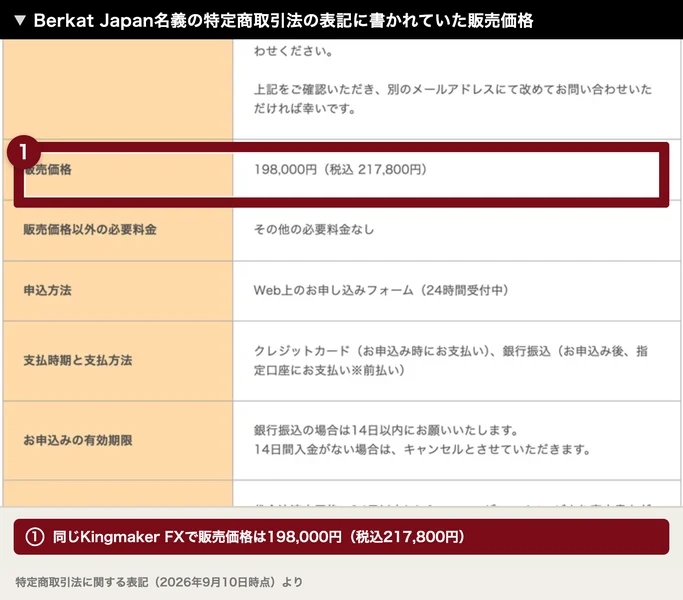Click the 支払時期と支払方法 label
This screenshot has height=600, width=683.
[78, 360]
